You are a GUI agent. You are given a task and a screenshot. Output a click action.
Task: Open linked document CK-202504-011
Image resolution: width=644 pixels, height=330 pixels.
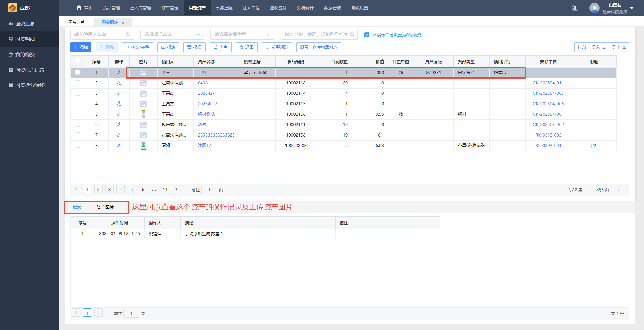548,83
